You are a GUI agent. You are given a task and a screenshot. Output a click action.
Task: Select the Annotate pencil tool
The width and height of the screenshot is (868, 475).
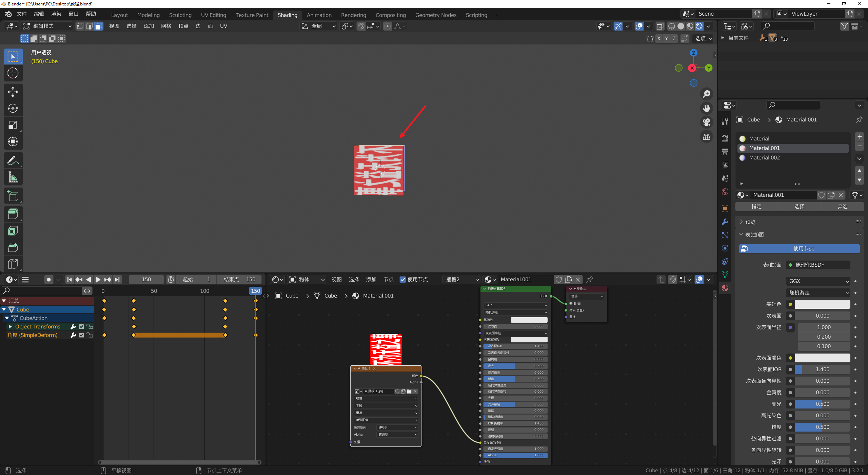(x=13, y=160)
